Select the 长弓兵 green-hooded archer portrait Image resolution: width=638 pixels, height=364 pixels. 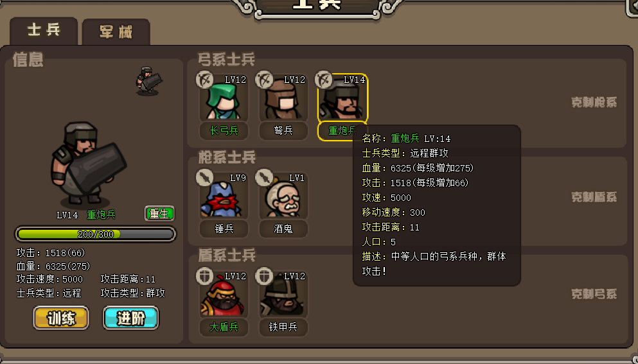[224, 99]
